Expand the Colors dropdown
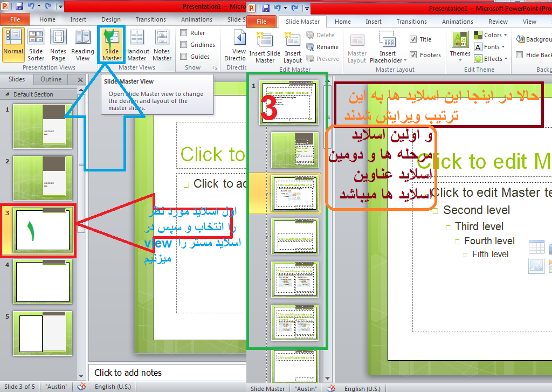Image resolution: width=552 pixels, height=392 pixels. point(490,35)
